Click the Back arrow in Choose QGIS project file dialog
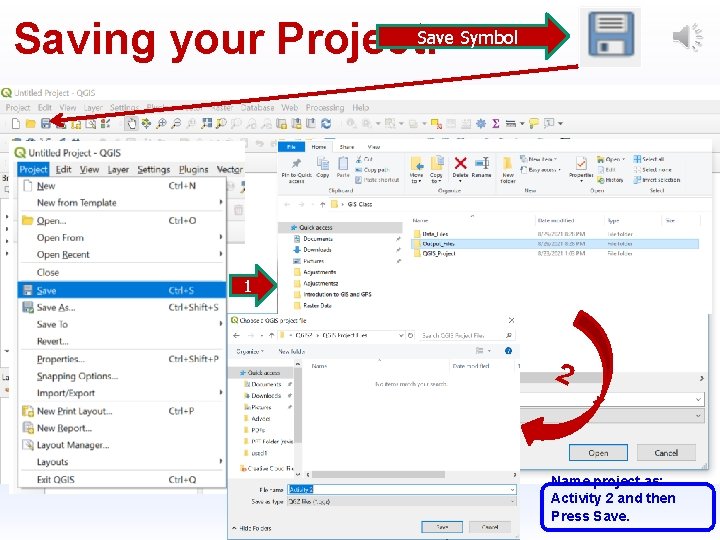The width and height of the screenshot is (720, 540). click(x=236, y=336)
